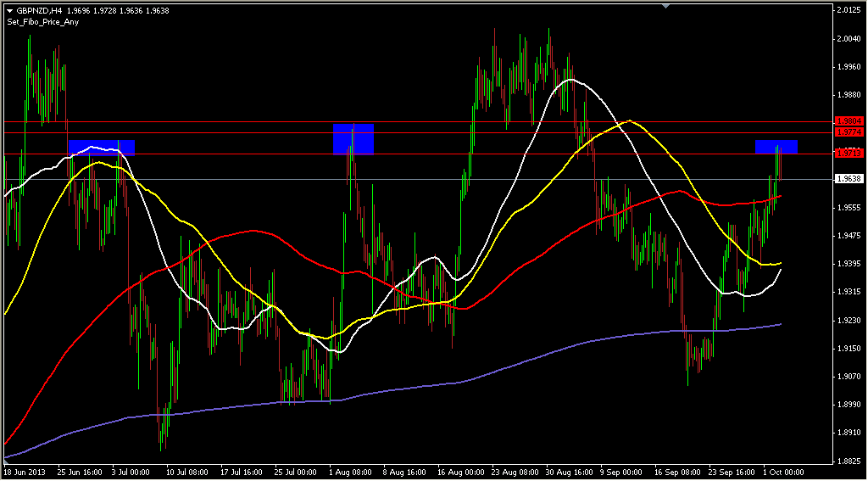The height and width of the screenshot is (481, 868).
Task: Click the red 1.9774 price label
Action: point(849,132)
